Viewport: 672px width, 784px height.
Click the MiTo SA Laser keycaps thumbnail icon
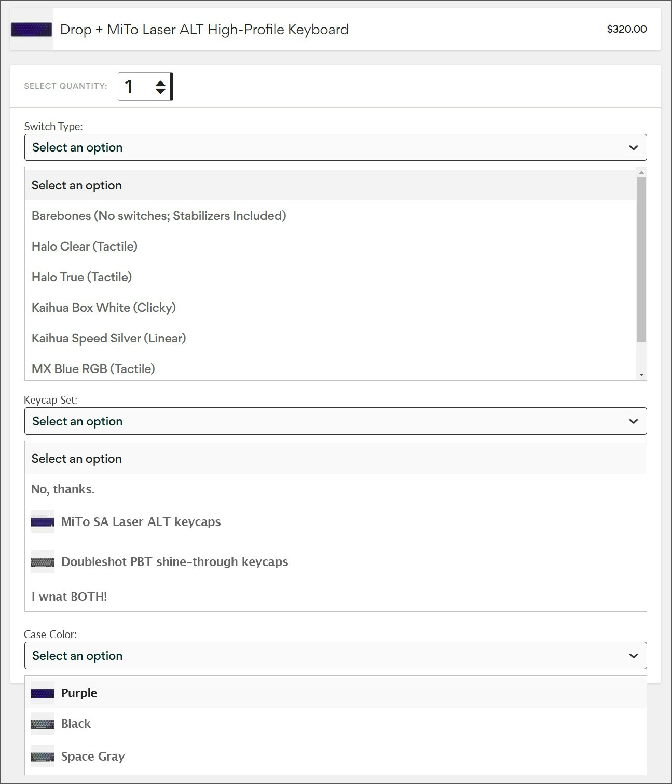click(x=43, y=522)
